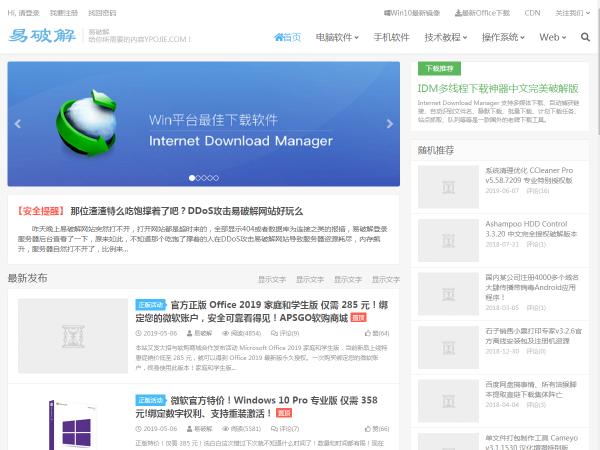Open comments icon for Windows 10 Pro post
Image resolution: width=600 pixels, height=450 pixels.
coord(274,429)
